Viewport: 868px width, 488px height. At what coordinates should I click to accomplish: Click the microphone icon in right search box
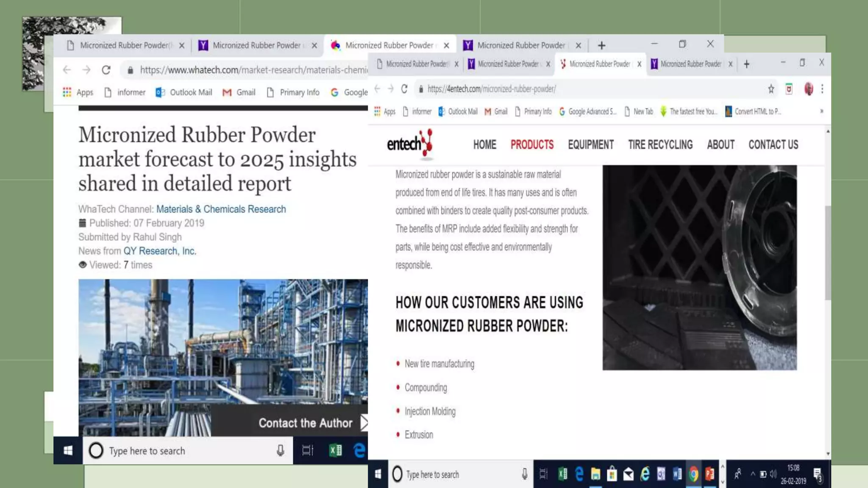tap(524, 474)
